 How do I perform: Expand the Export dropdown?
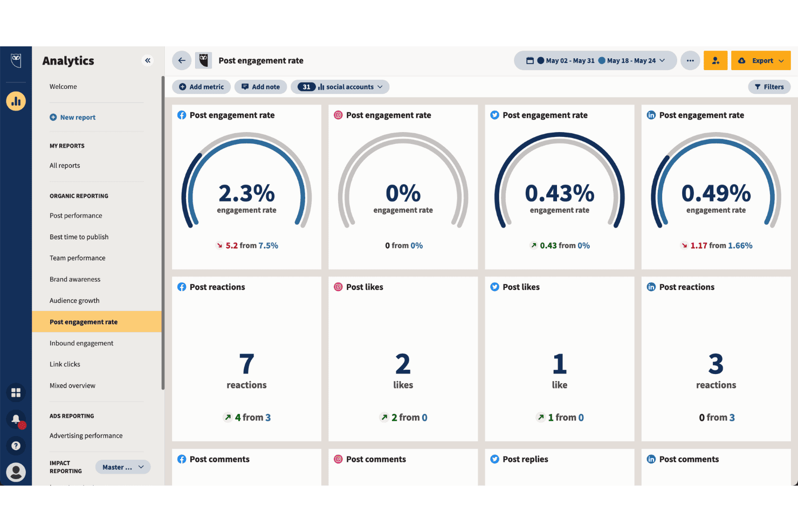(761, 60)
